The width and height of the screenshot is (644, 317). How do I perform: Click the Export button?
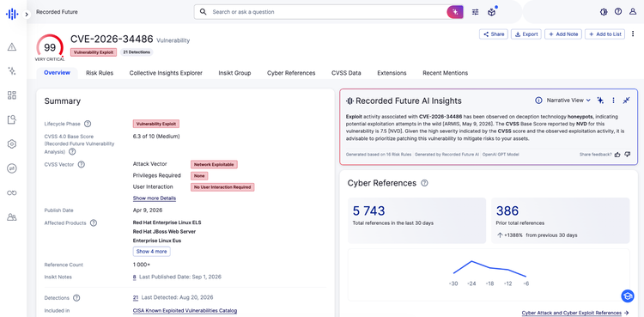526,34
